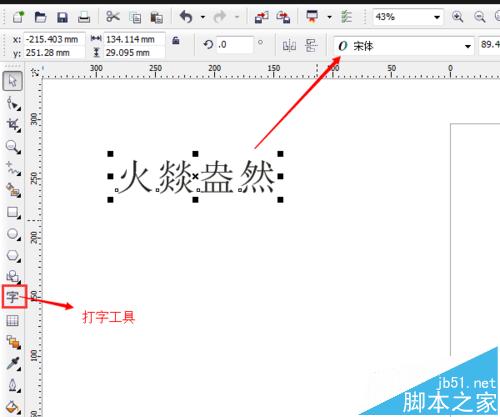Select the Crop tool
Screen dimensions: 500x417
[13, 125]
